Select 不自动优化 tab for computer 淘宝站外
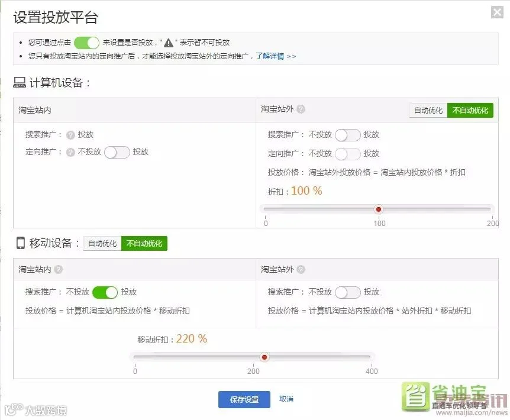The image size is (510, 420). tap(470, 111)
